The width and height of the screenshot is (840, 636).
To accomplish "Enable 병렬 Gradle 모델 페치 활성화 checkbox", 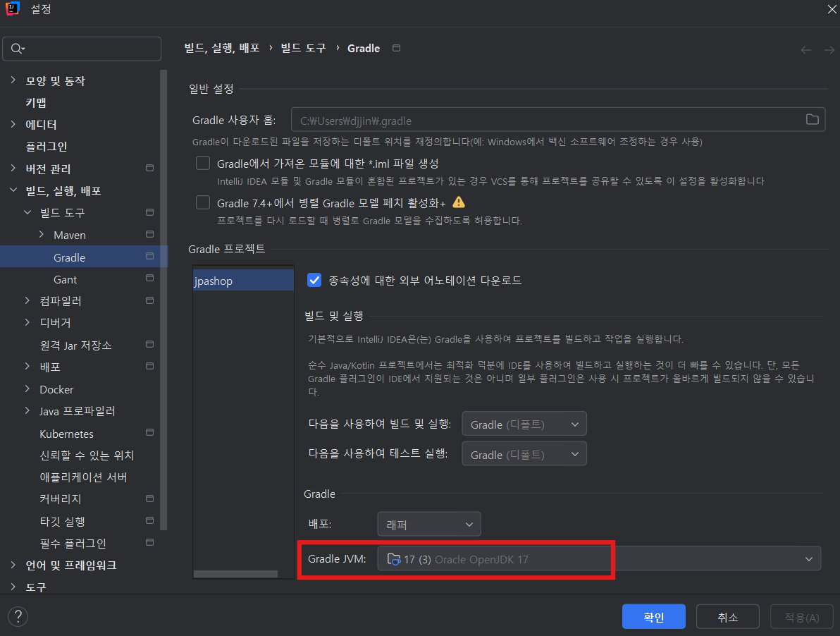I will 203,202.
